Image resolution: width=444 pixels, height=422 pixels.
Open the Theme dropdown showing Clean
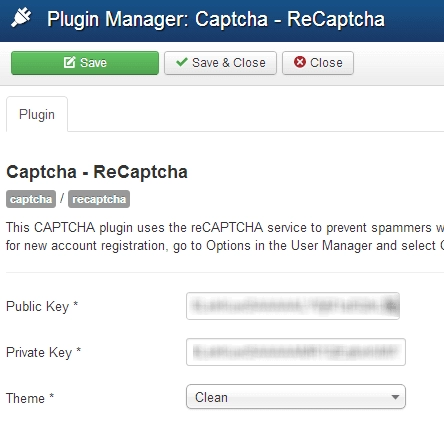(296, 397)
